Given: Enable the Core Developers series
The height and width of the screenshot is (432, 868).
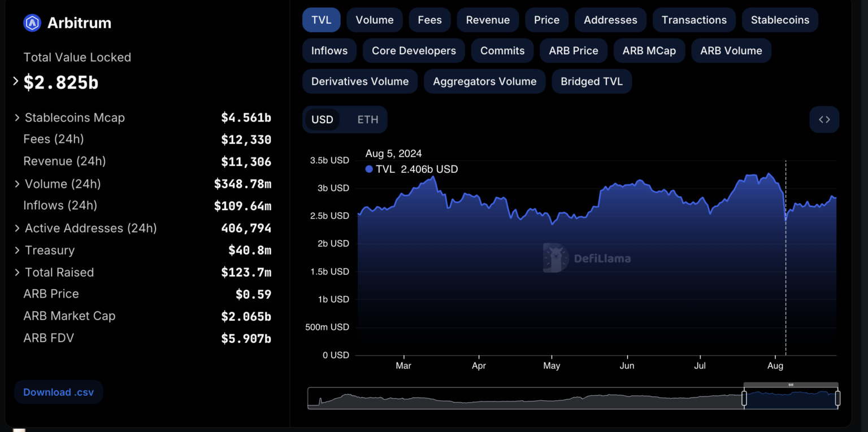Looking at the screenshot, I should (414, 50).
